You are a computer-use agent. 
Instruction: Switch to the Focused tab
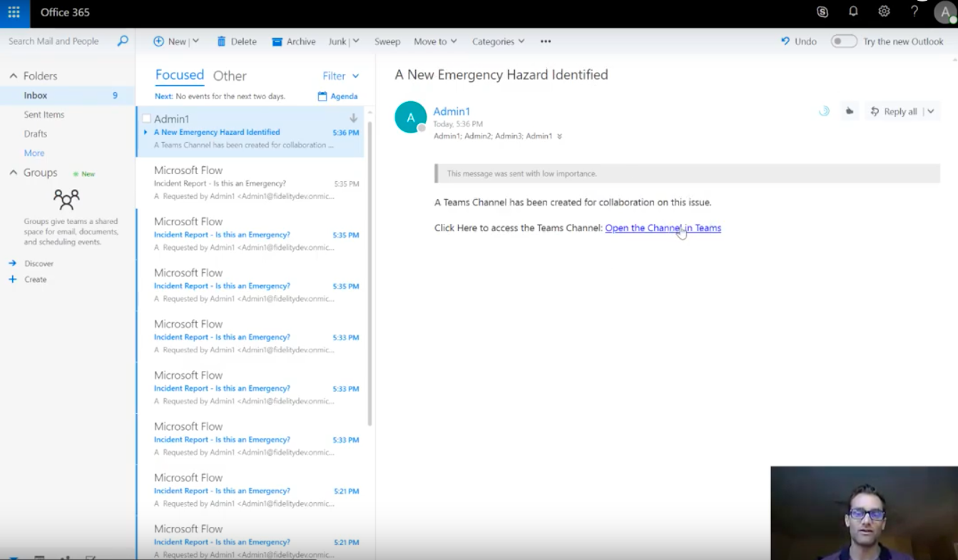pos(180,76)
